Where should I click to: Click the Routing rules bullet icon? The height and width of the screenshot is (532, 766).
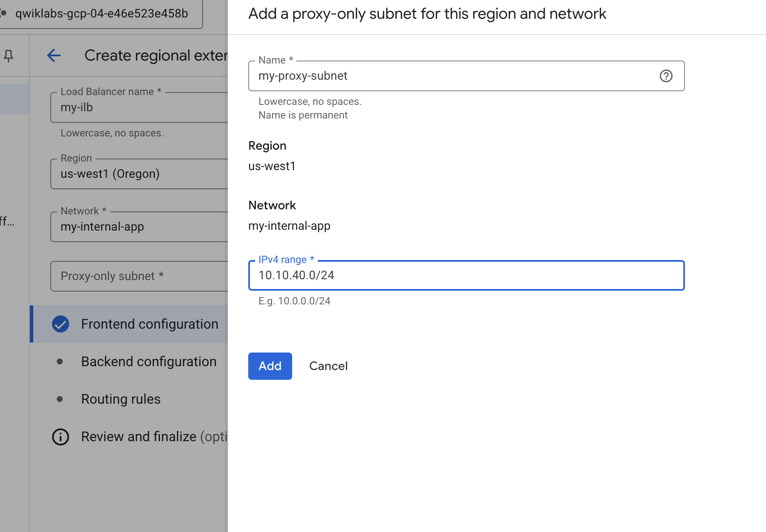pyautogui.click(x=60, y=399)
